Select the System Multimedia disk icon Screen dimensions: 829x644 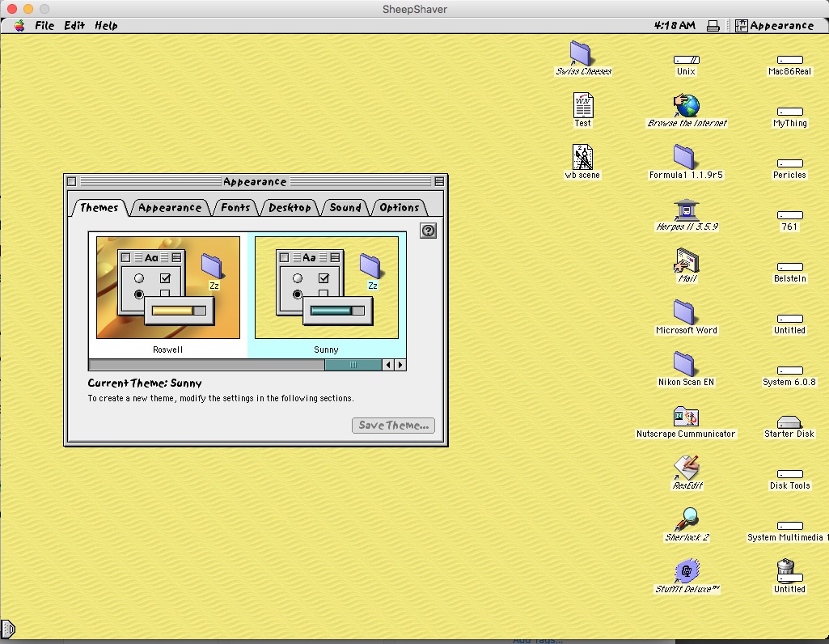pos(790,526)
